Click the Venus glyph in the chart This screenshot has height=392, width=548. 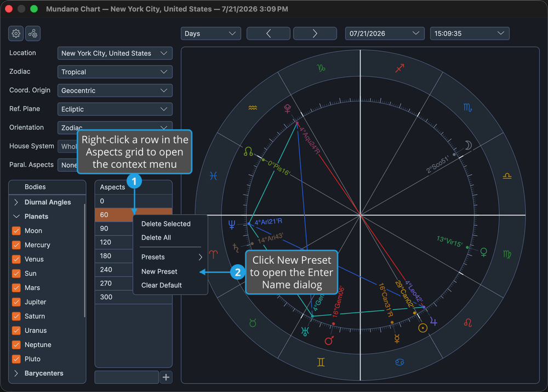pos(484,252)
